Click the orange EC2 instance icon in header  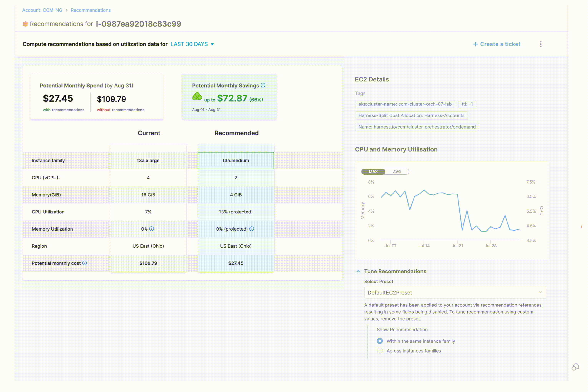pyautogui.click(x=25, y=24)
